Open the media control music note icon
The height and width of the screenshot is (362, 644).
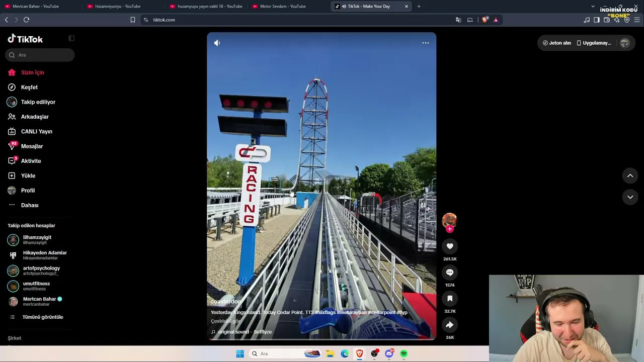click(x=587, y=20)
